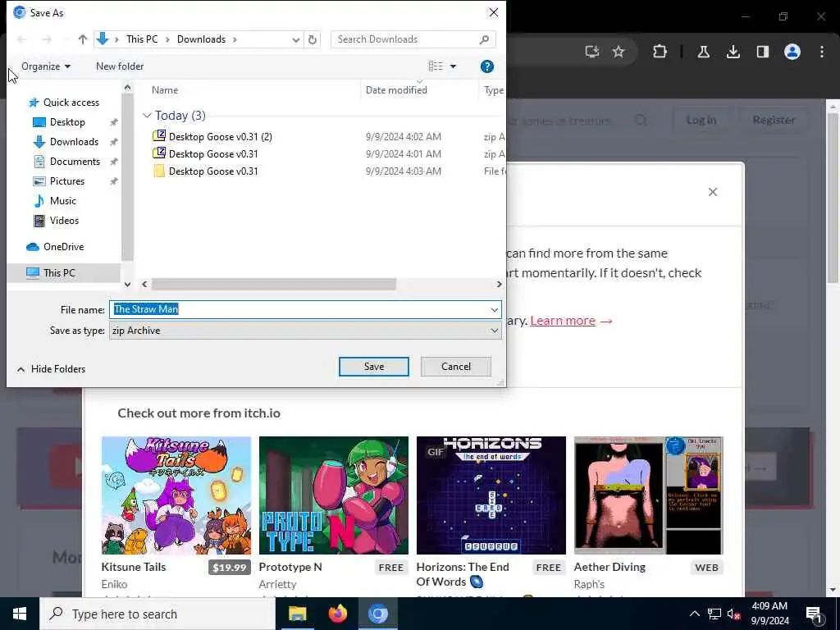Open notification center icon

point(814,614)
